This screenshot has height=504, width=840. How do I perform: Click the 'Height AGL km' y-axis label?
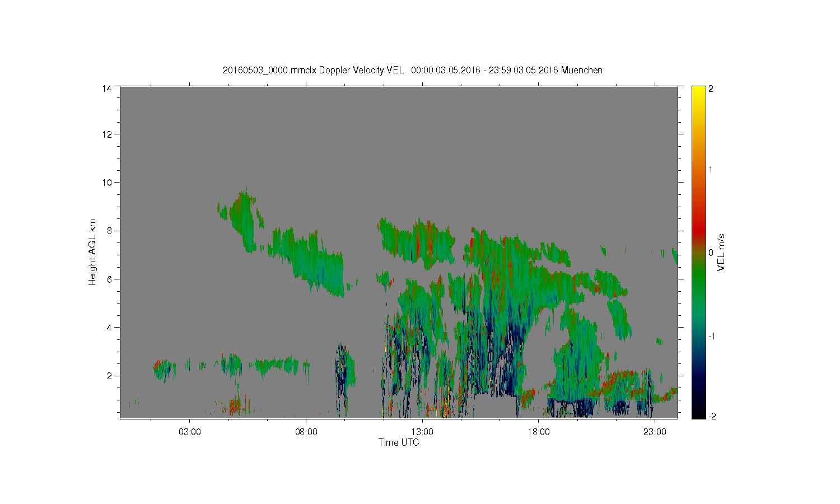click(x=92, y=252)
